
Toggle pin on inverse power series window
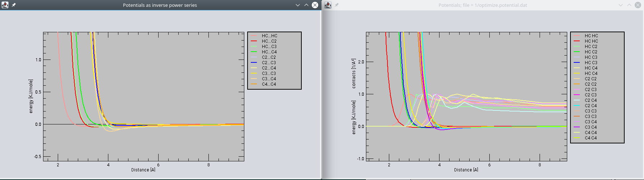point(14,5)
